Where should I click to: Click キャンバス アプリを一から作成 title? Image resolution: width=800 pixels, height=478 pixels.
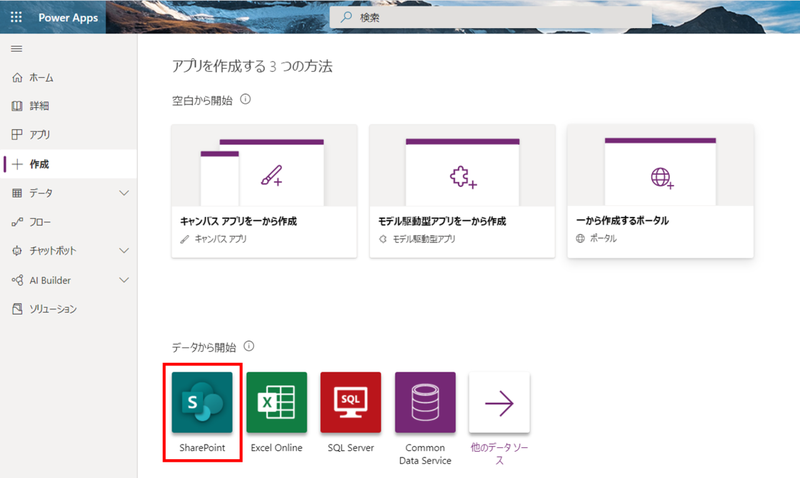(x=238, y=221)
